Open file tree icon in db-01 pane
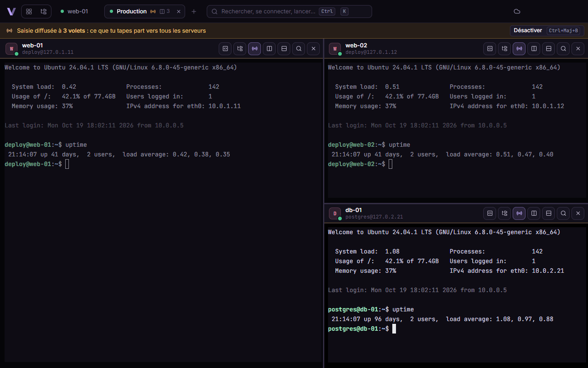Viewport: 588px width, 368px height. [504, 213]
